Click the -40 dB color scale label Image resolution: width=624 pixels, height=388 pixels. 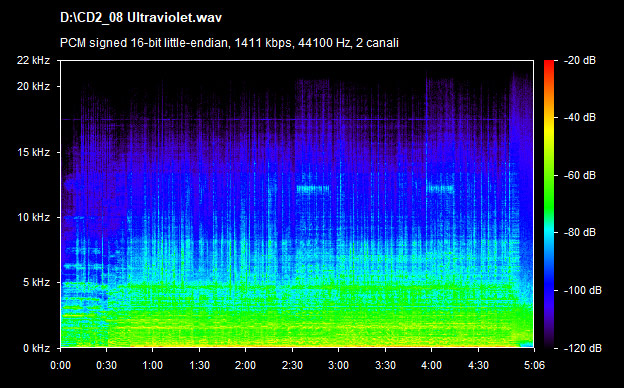tap(580, 117)
